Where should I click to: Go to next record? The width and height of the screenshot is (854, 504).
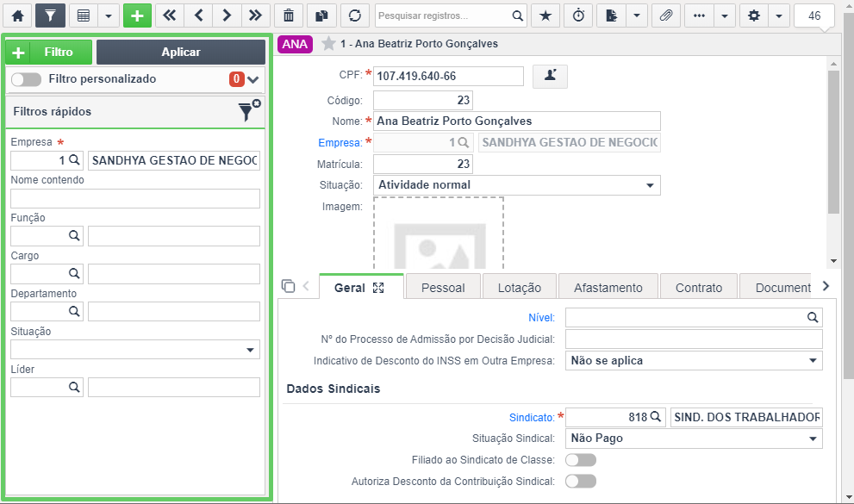(x=227, y=16)
